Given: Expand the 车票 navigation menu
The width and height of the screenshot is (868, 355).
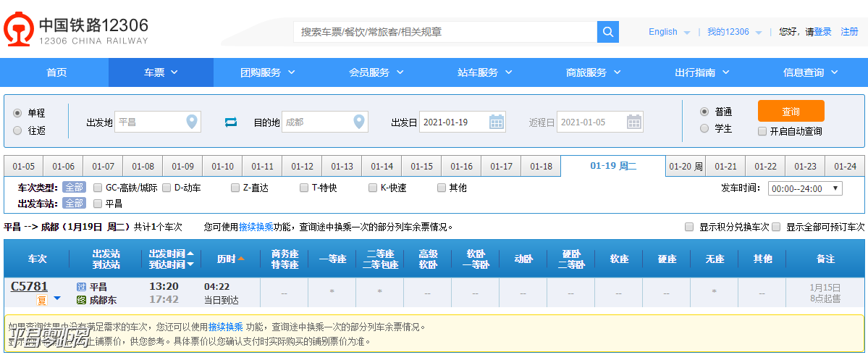Looking at the screenshot, I should point(161,72).
